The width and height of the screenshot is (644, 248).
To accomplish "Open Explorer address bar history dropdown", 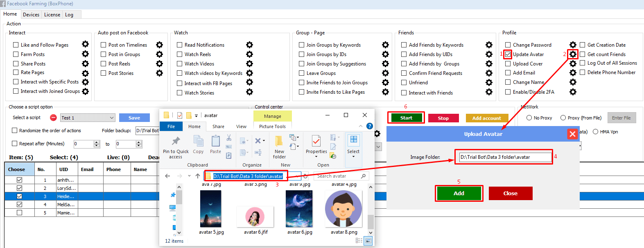I will click(298, 176).
